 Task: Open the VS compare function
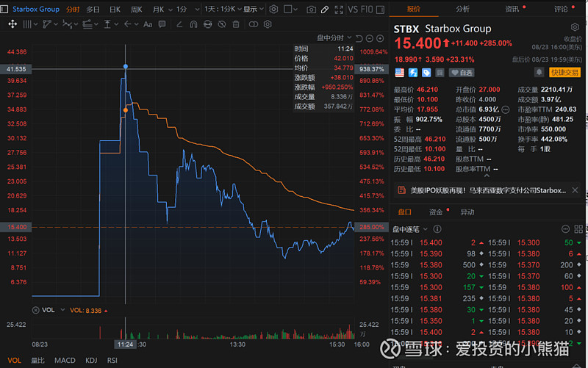click(353, 10)
